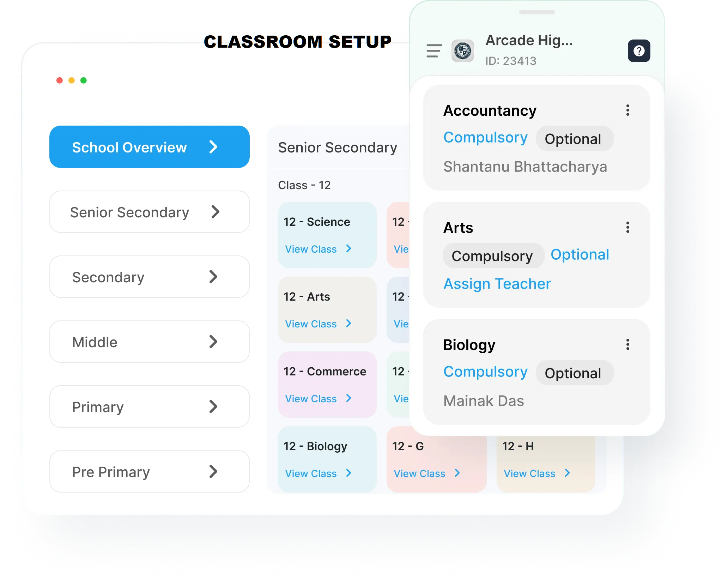Expand the Middle section chevron
The image size is (728, 585).
(213, 342)
